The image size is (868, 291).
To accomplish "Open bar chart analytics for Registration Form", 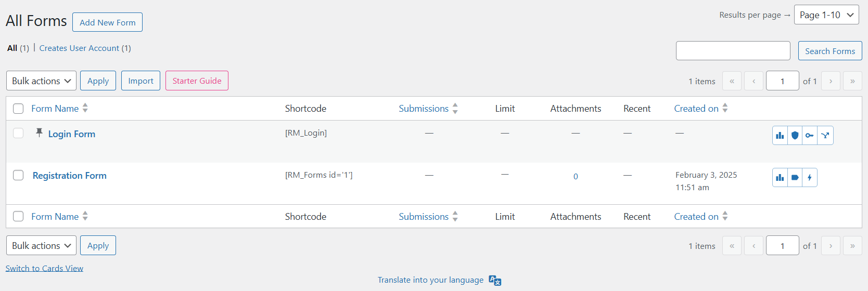I will pyautogui.click(x=780, y=178).
